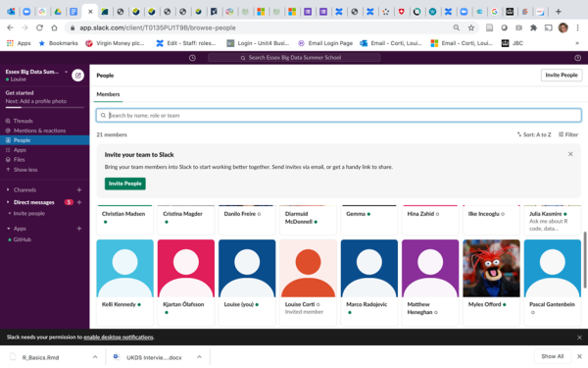Open the Chrome extensions puzzle icon
The image size is (588, 368).
(533, 27)
